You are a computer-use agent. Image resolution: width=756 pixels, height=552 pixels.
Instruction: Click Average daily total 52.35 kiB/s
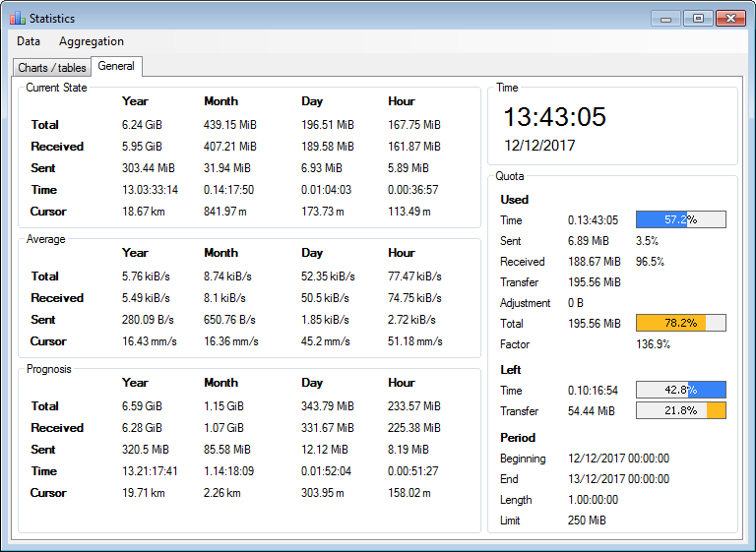[x=328, y=276]
